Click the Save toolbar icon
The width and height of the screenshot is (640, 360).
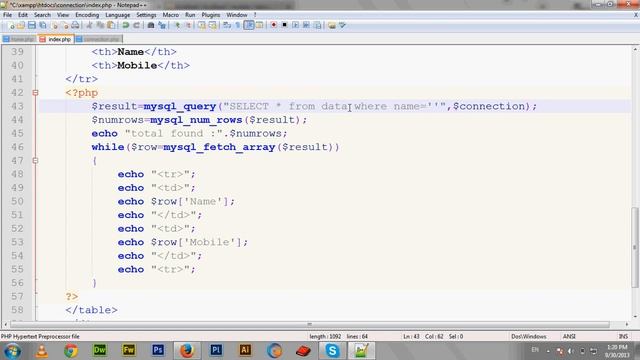(31, 25)
